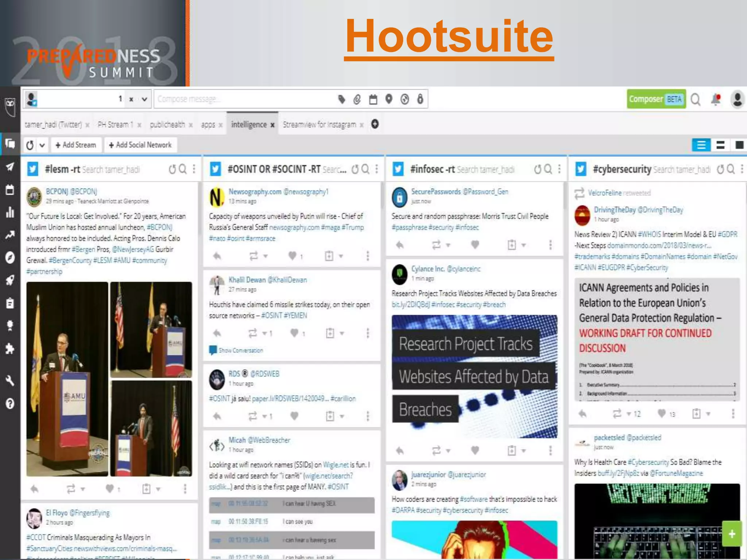The height and width of the screenshot is (560, 747).
Task: Close the publichealth tab
Action: (190, 125)
